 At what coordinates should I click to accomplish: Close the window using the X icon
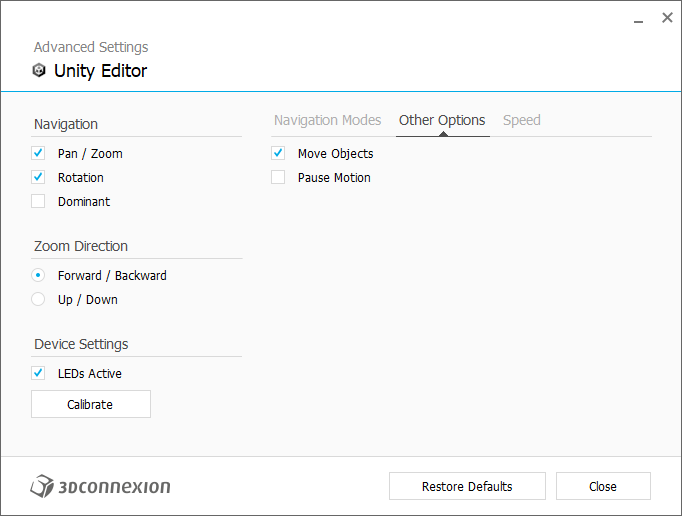coord(667,18)
